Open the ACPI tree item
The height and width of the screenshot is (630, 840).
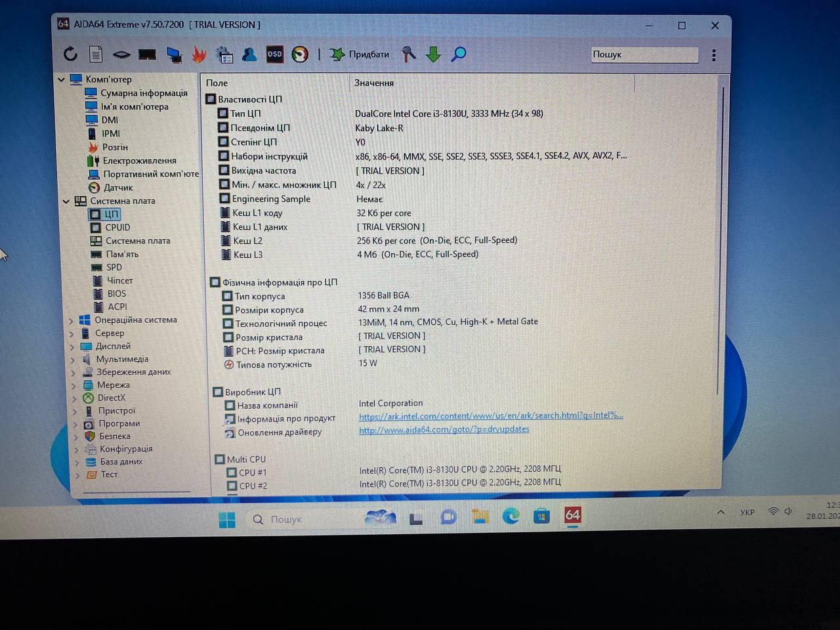(117, 306)
